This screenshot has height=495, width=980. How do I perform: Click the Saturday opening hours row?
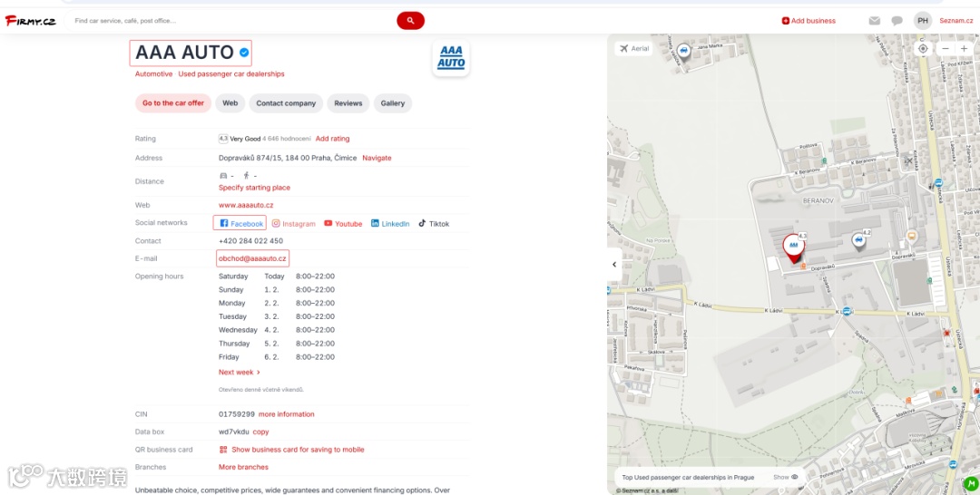pyautogui.click(x=276, y=276)
